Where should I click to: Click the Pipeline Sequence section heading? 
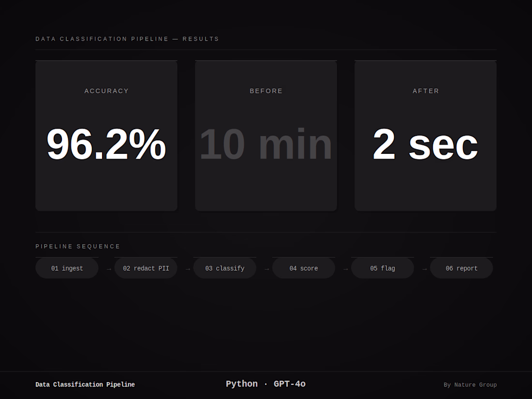78,247
